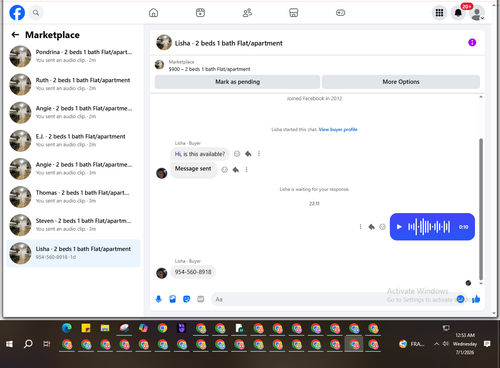This screenshot has height=368, width=500.
Task: Open Windows taskbar search
Action: coord(28,344)
